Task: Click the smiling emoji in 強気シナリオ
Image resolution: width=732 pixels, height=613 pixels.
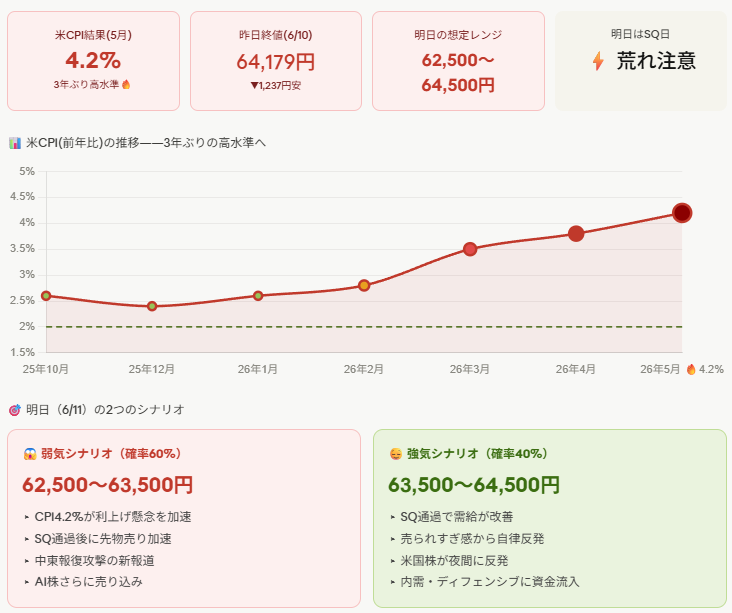Action: coord(395,454)
